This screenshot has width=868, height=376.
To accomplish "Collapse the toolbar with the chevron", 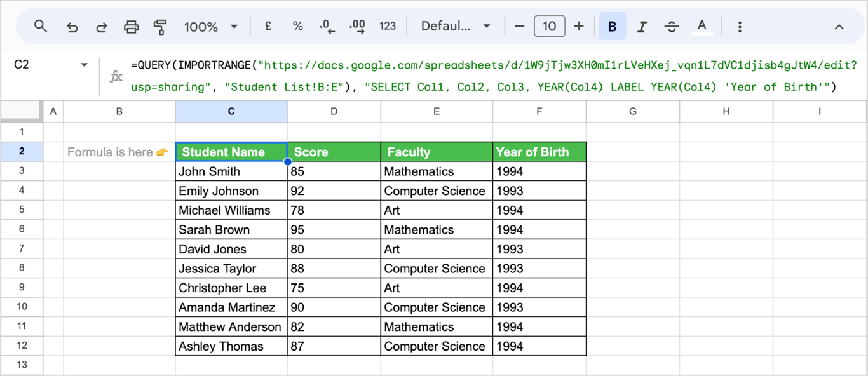I will tap(839, 27).
